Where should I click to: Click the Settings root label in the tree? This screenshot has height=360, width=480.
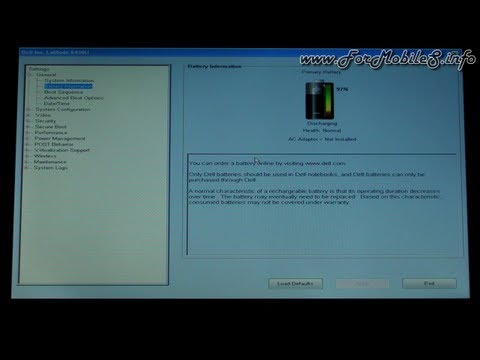39,69
